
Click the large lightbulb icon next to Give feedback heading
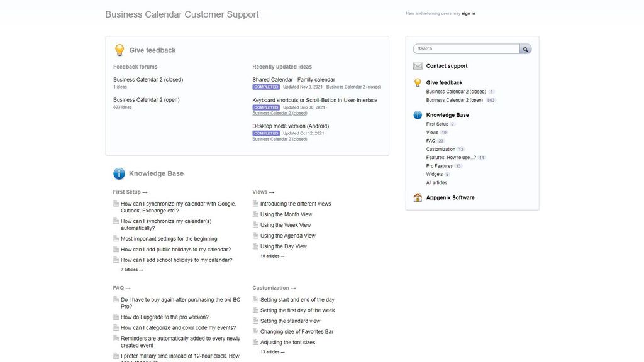click(x=119, y=50)
